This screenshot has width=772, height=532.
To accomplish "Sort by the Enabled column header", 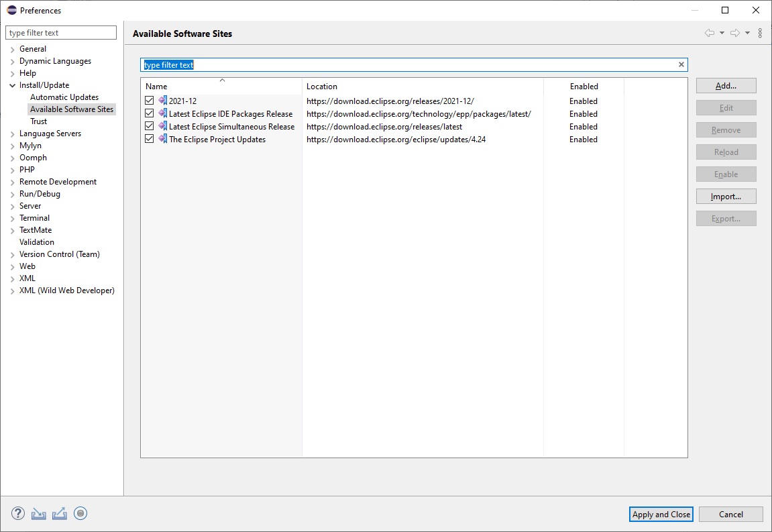I will click(x=584, y=86).
